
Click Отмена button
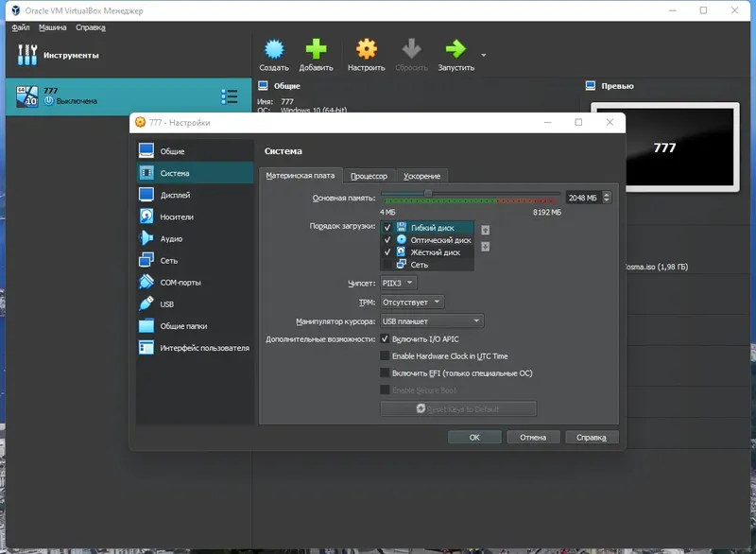[533, 438]
